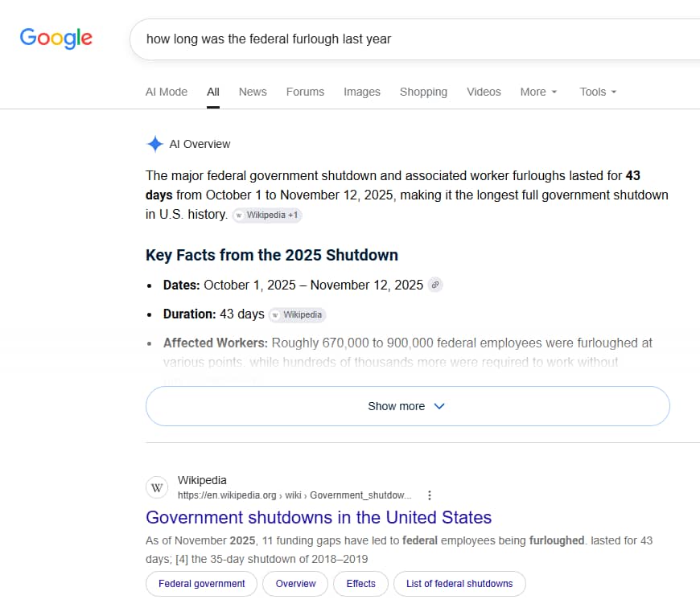Click the AI Overview sparkle icon
Screen dimensions: 700x616
click(155, 144)
